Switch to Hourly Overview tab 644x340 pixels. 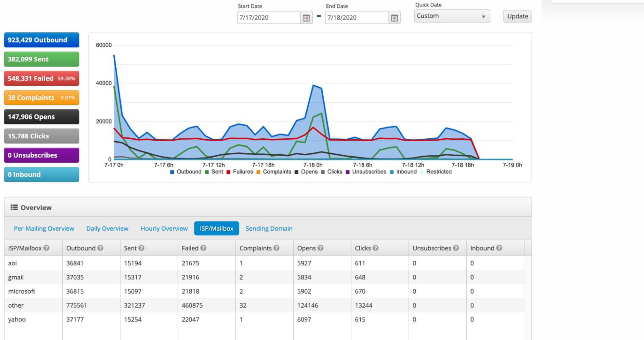(164, 228)
